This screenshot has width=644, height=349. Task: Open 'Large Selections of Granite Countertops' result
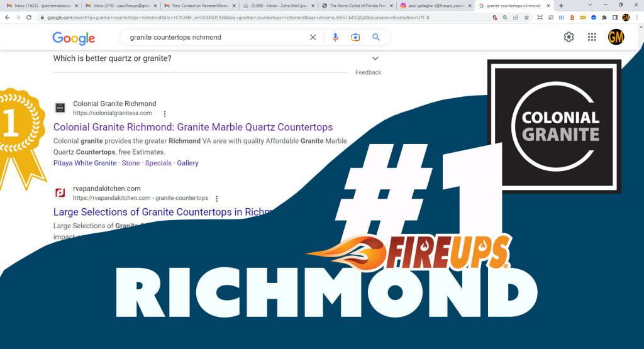163,212
